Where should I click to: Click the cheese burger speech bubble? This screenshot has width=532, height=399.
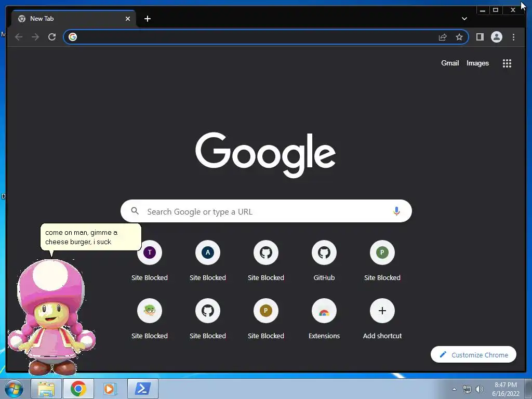90,237
